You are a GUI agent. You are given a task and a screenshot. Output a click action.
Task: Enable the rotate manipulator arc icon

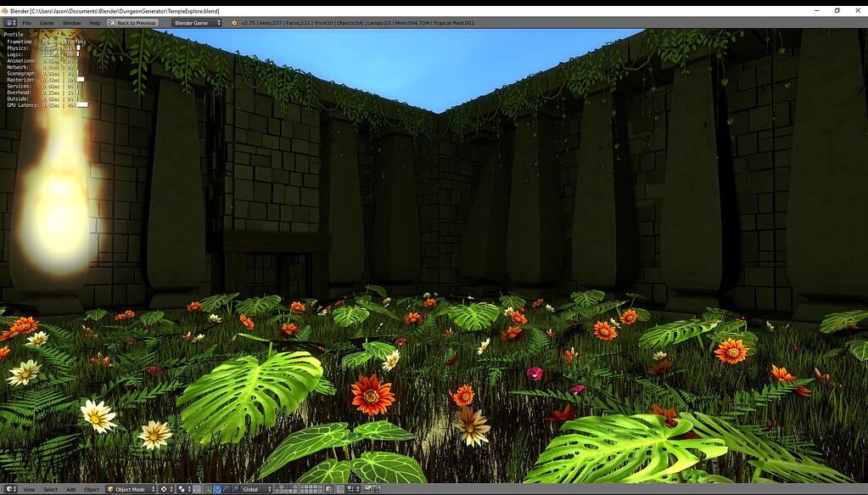click(226, 489)
